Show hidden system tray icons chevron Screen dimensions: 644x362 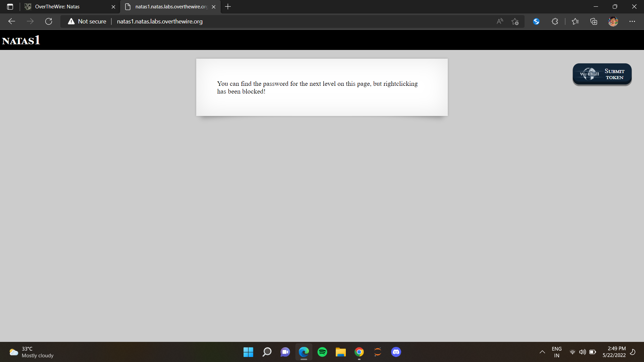(x=542, y=352)
